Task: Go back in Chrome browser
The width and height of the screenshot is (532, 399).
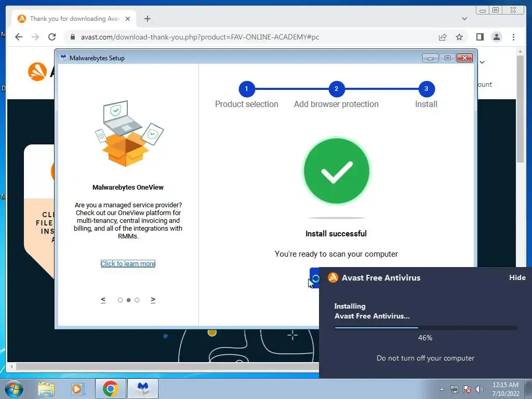Action: [19, 37]
